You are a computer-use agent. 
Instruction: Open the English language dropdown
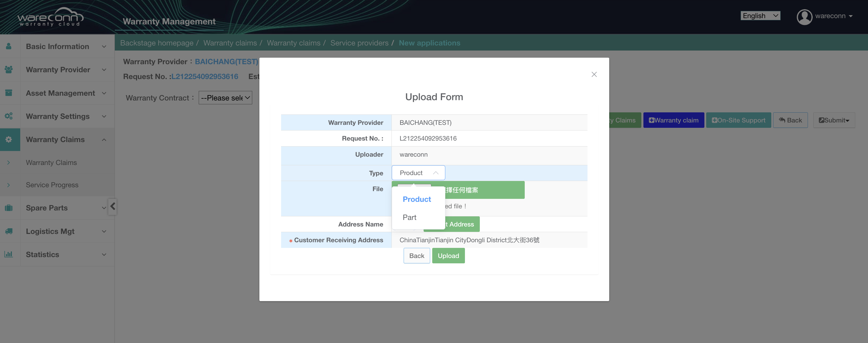[760, 15]
